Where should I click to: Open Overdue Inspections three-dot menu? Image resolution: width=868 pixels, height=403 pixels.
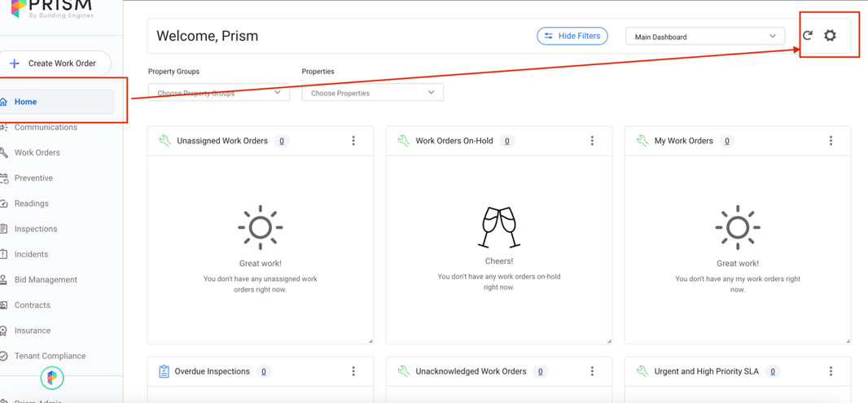(x=353, y=371)
